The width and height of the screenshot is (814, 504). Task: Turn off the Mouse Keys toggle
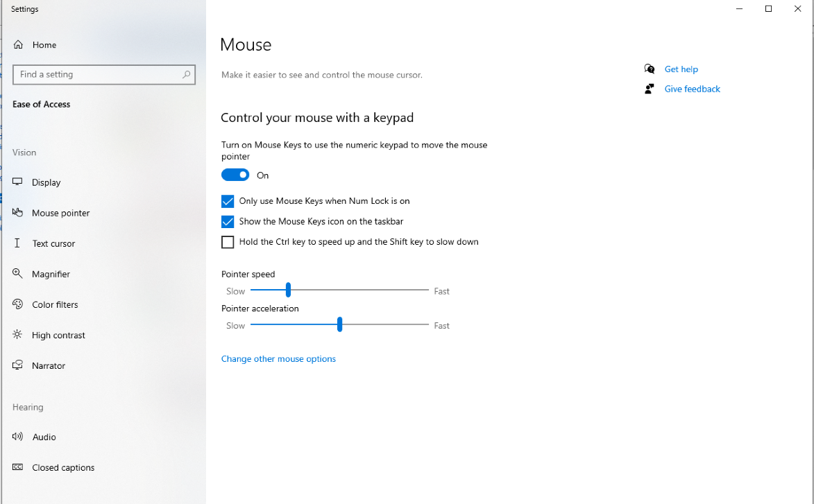coord(235,175)
